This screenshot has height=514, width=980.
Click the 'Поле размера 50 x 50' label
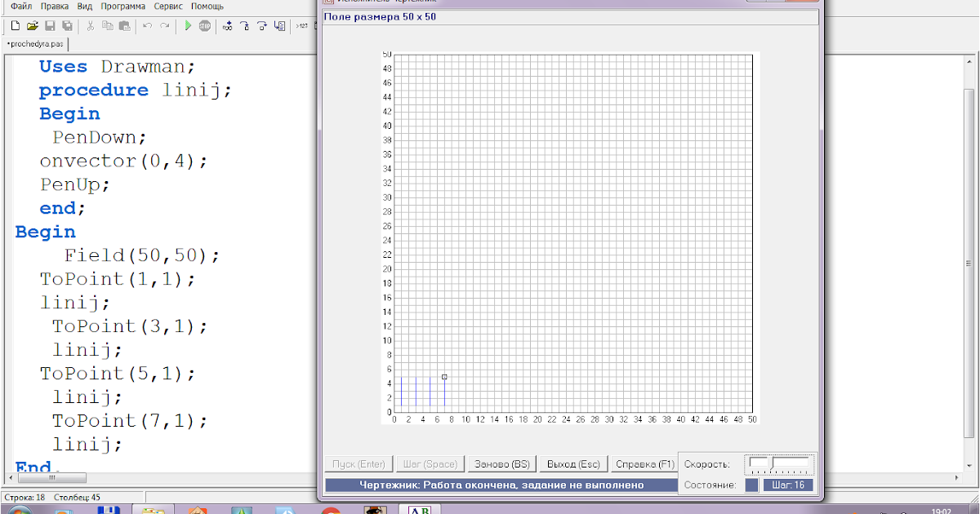point(380,17)
